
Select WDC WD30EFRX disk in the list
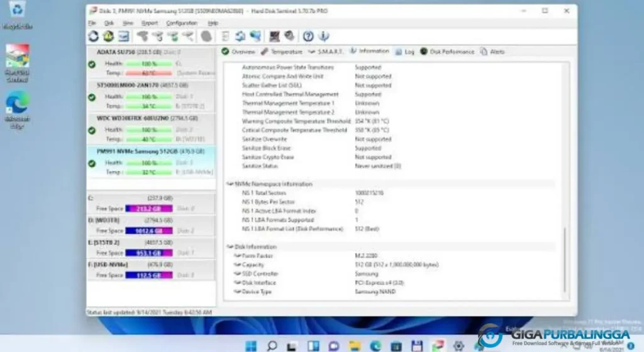click(151, 128)
